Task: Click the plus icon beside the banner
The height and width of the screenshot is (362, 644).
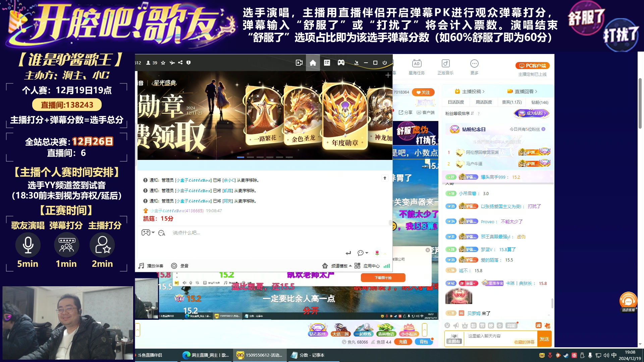Action: click(x=388, y=75)
